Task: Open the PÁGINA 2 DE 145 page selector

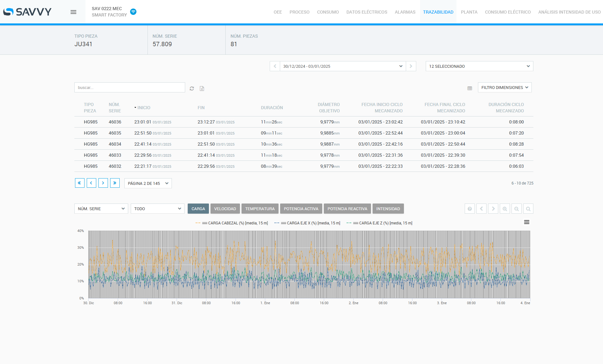Action: coord(148,183)
